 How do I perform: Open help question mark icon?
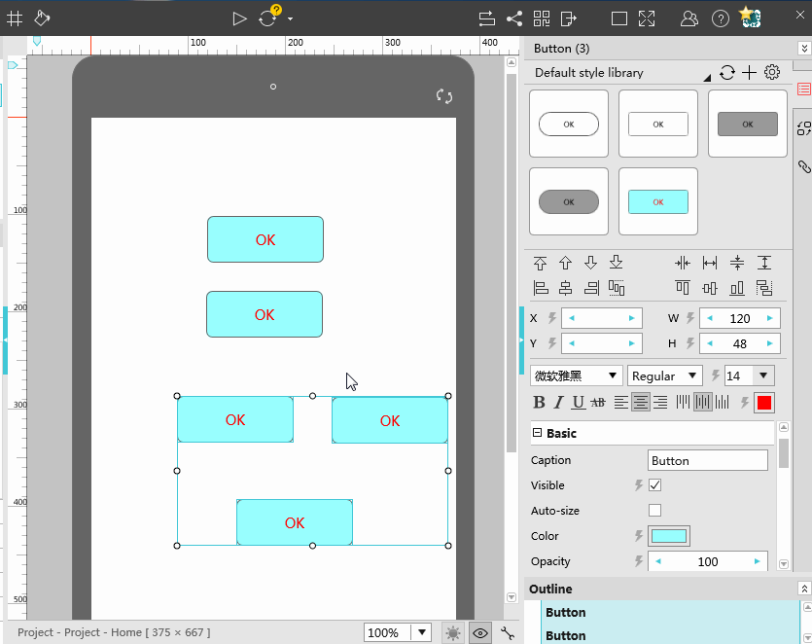tap(721, 19)
